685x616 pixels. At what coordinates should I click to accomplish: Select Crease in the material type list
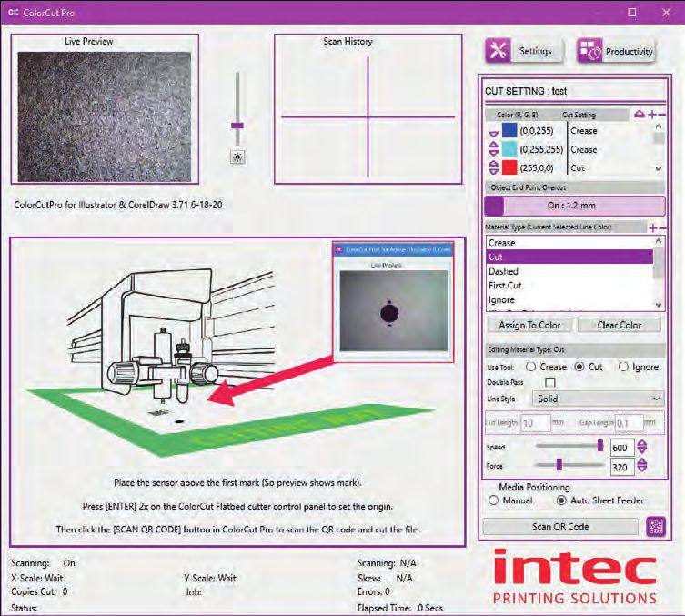pos(569,242)
